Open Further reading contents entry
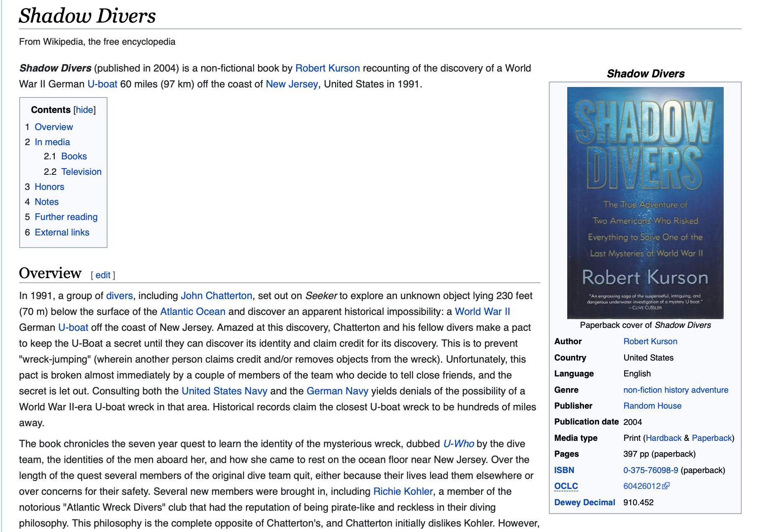 [66, 217]
